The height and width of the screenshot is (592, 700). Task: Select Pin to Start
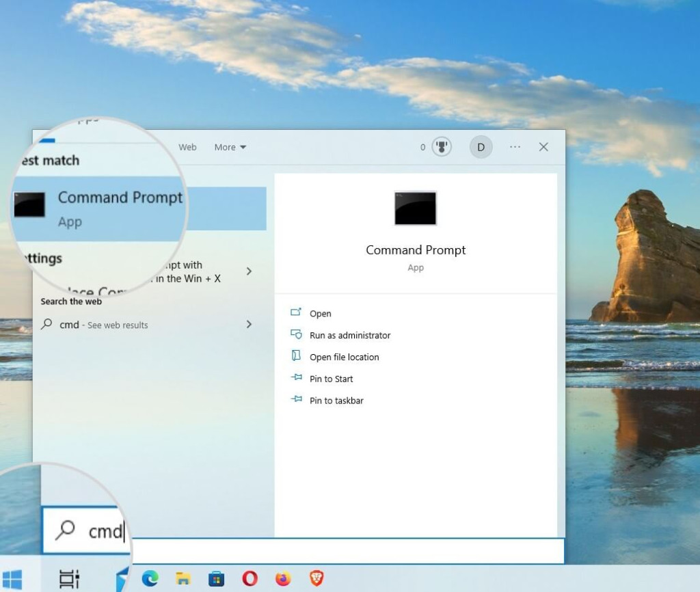coord(331,379)
